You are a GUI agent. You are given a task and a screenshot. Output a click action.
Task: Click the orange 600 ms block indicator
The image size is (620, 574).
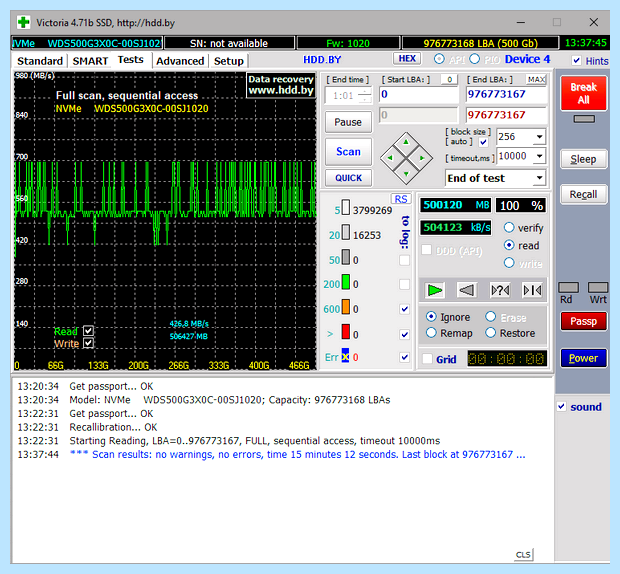[346, 306]
